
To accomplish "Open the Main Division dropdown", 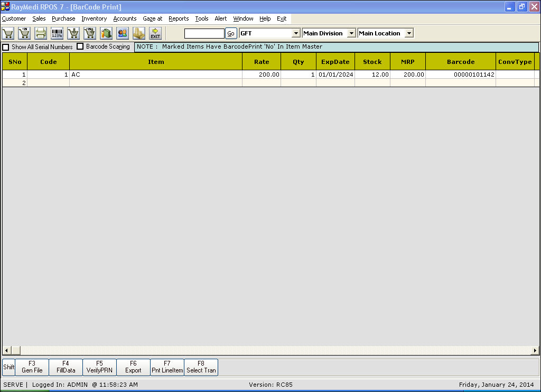I will pyautogui.click(x=351, y=33).
